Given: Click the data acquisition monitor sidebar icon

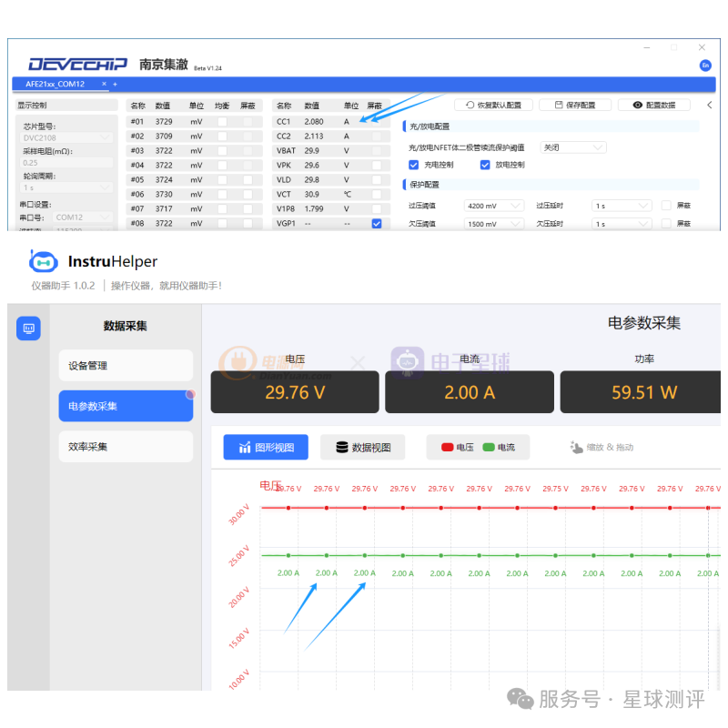Looking at the screenshot, I should point(28,328).
